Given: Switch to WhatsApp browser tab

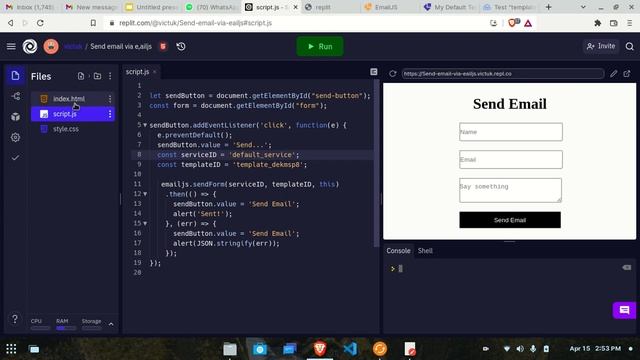Looking at the screenshot, I should [211, 7].
